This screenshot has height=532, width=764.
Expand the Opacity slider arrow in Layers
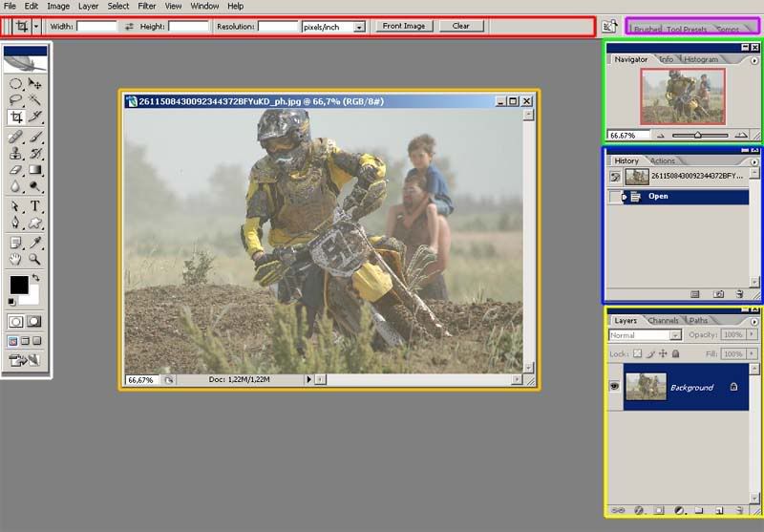pos(753,336)
